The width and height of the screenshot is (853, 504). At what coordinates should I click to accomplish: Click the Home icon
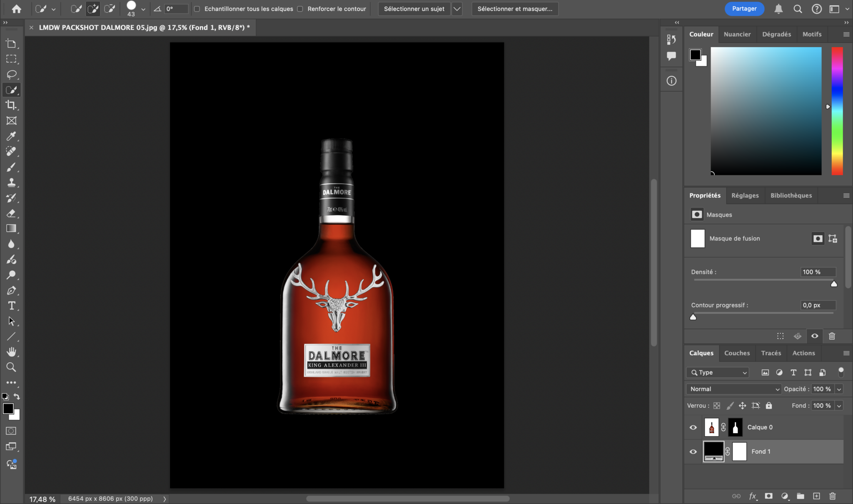[x=17, y=9]
